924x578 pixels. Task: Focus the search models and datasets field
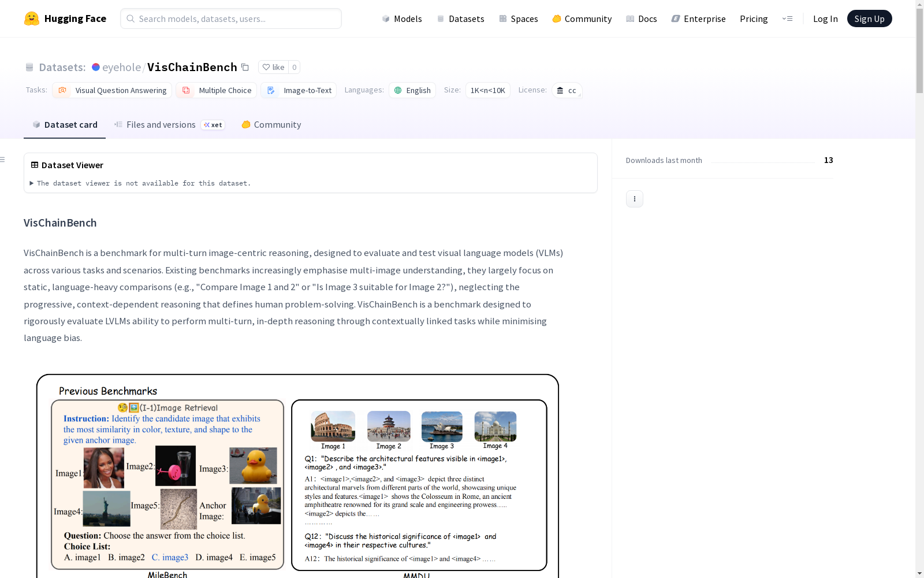click(231, 18)
